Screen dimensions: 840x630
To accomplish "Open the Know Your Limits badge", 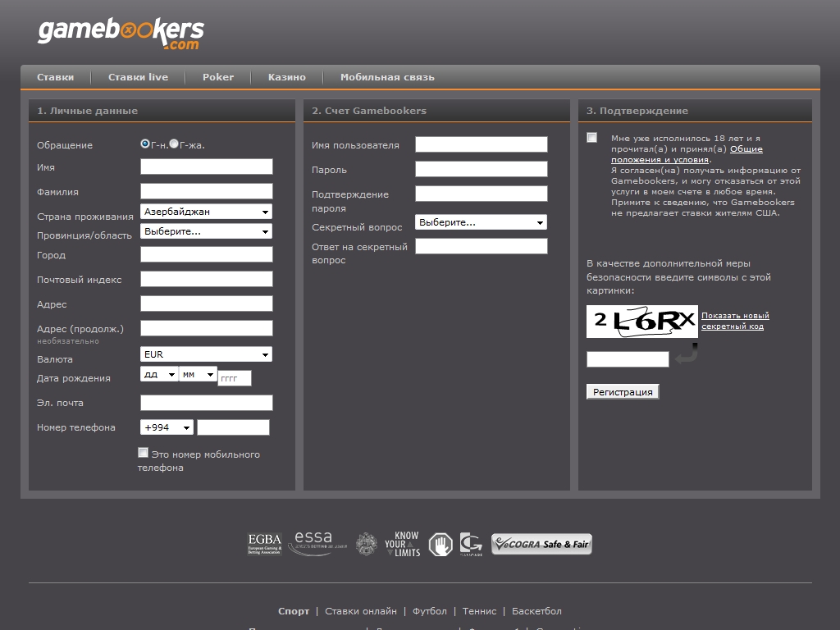I will coord(402,544).
